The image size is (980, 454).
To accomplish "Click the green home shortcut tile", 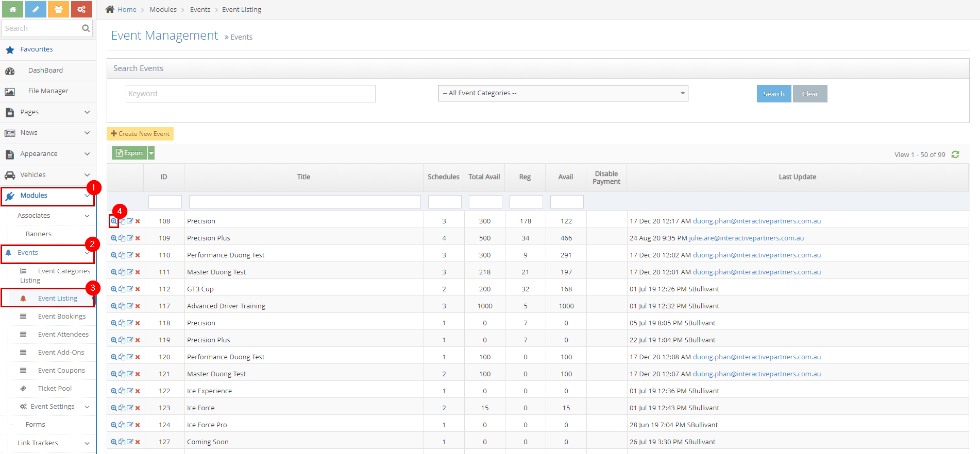I will click(13, 9).
